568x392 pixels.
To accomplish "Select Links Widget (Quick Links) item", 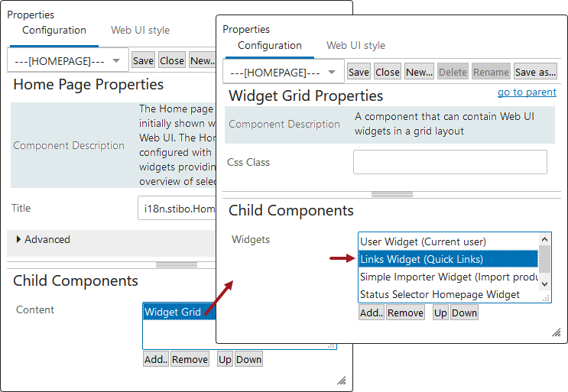I will (449, 259).
